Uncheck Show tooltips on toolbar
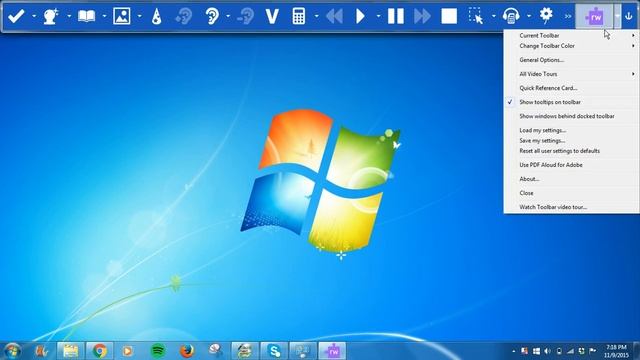Viewport: 640px width, 360px height. pyautogui.click(x=571, y=102)
